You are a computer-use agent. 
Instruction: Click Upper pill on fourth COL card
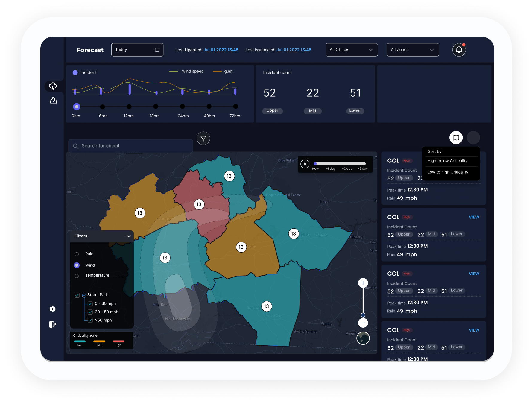404,347
